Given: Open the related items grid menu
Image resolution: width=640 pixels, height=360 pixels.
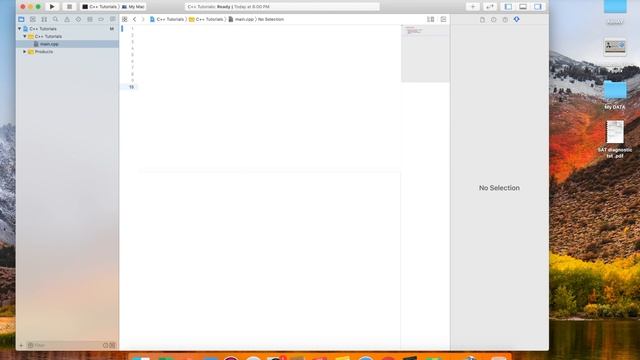Looking at the screenshot, I should tap(124, 19).
